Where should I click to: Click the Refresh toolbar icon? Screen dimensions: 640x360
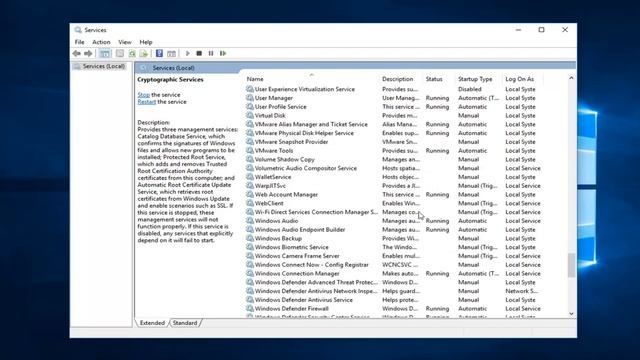(132, 53)
